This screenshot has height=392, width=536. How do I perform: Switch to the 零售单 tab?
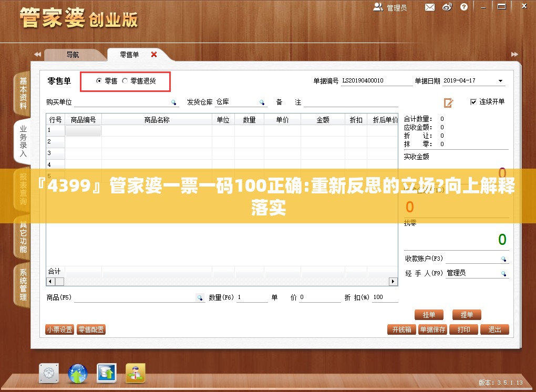[x=130, y=55]
